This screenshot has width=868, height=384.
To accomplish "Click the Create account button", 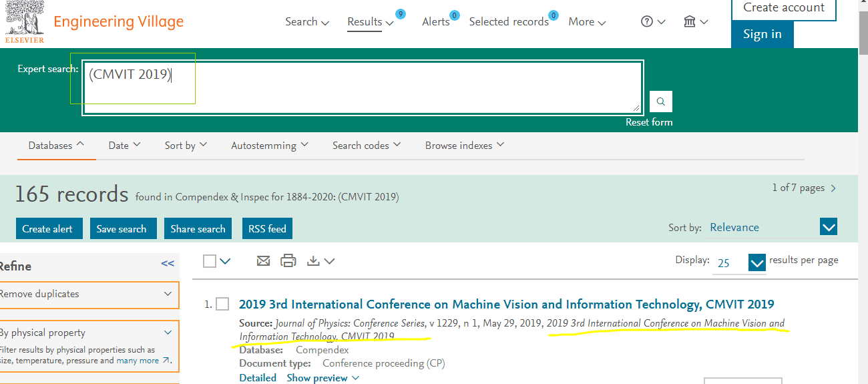I will (x=784, y=9).
